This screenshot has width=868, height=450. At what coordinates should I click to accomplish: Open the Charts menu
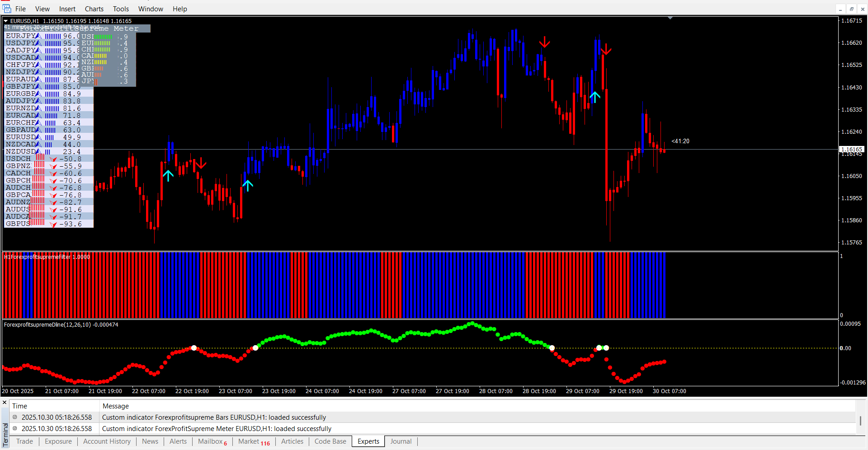click(94, 9)
